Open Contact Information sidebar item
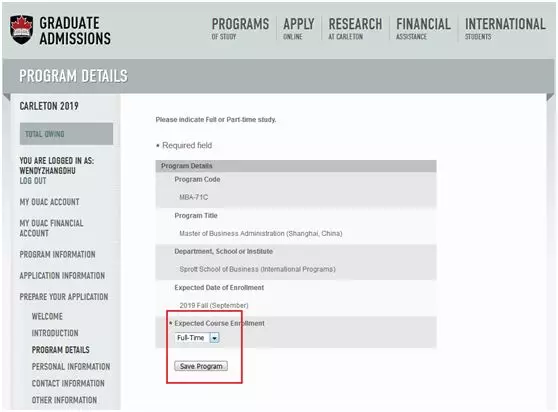The height and width of the screenshot is (412, 558). coord(68,383)
